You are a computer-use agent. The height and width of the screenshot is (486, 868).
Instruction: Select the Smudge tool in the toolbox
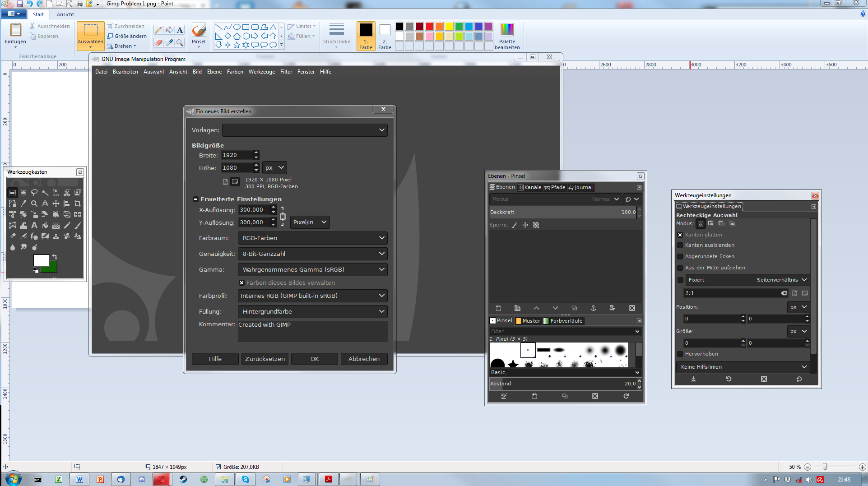coord(23,247)
